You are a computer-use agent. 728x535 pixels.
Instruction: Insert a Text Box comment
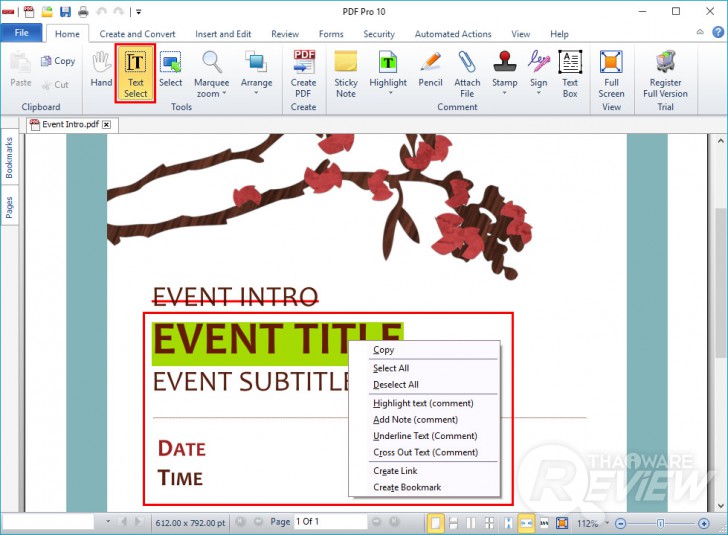pyautogui.click(x=570, y=73)
